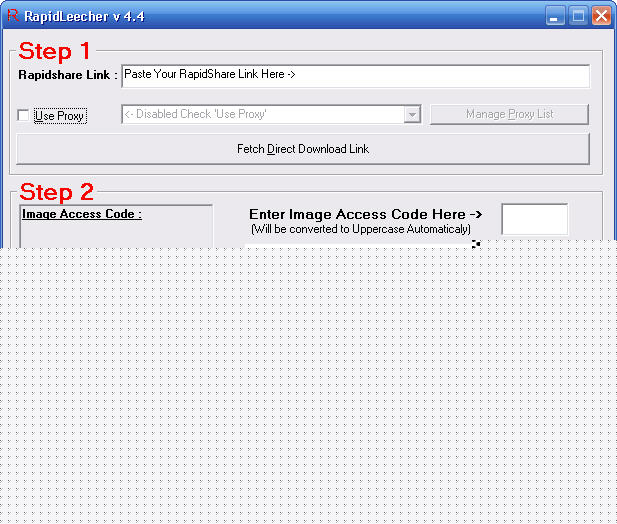Click the Rapidshare Link input field

tap(356, 76)
